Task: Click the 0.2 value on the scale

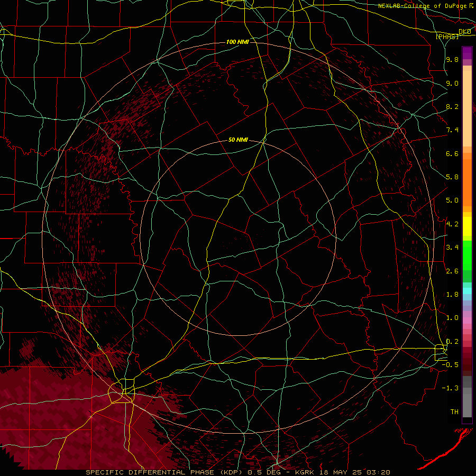Action: click(452, 342)
